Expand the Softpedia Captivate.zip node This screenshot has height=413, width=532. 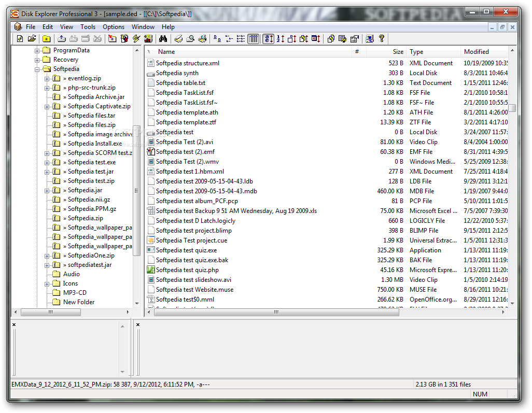[47, 107]
